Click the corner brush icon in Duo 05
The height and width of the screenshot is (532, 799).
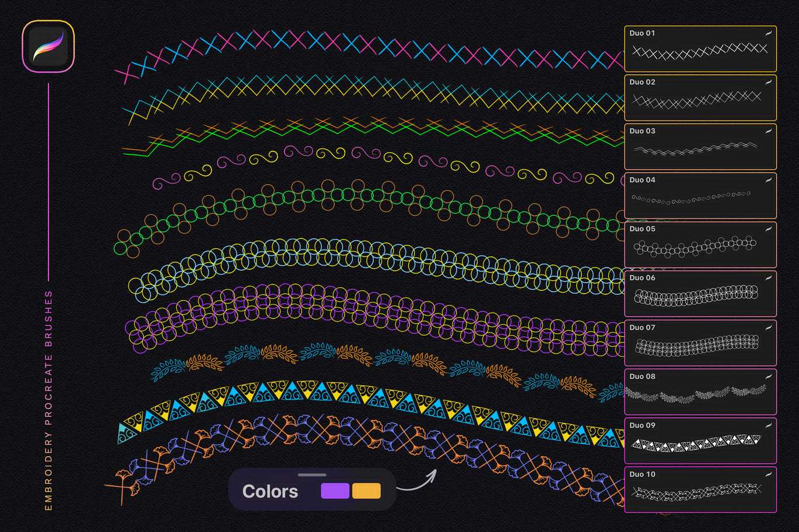coord(768,230)
